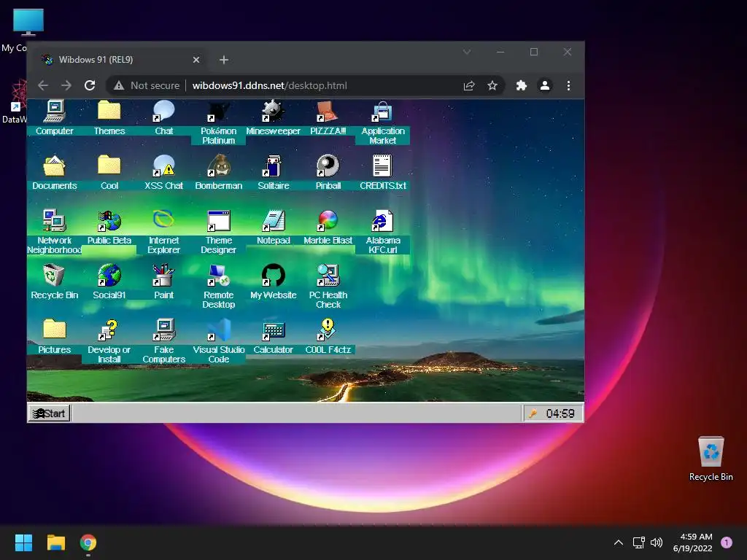Launch Minesweeper game icon
Screen dimensions: 747x560
click(x=274, y=118)
